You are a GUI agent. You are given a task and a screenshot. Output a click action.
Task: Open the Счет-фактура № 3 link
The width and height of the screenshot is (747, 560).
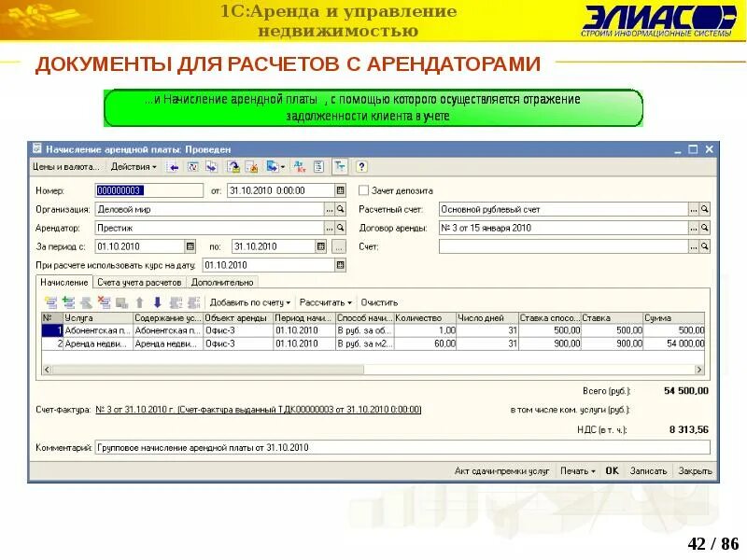tap(259, 410)
